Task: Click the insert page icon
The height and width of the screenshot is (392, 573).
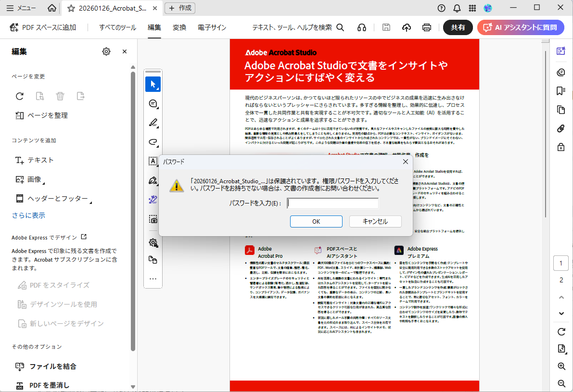Action: pyautogui.click(x=40, y=96)
